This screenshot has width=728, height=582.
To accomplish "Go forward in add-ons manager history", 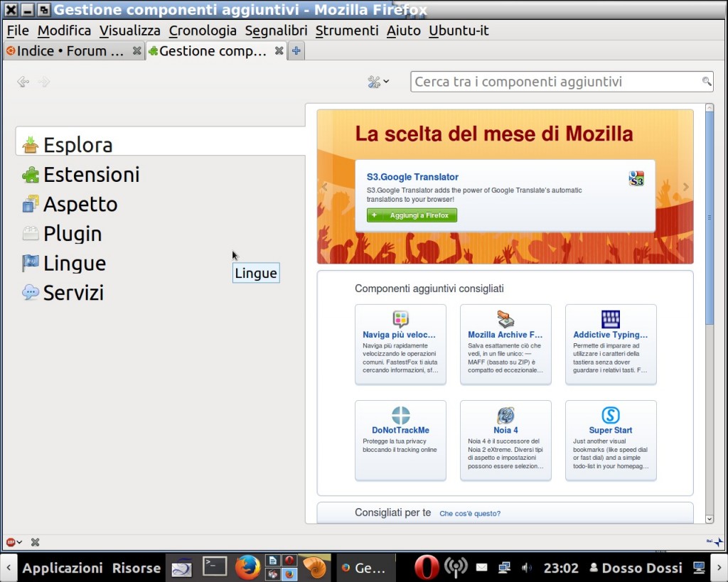I will (44, 82).
